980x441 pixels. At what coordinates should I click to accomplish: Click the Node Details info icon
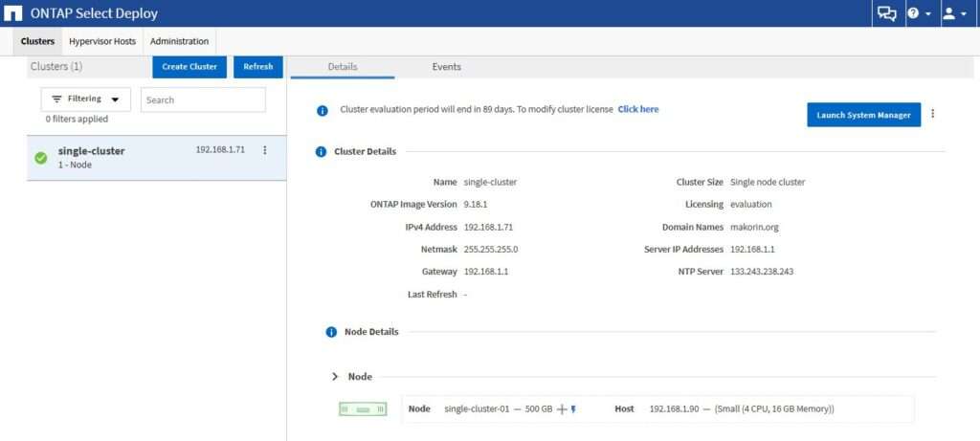pos(331,332)
